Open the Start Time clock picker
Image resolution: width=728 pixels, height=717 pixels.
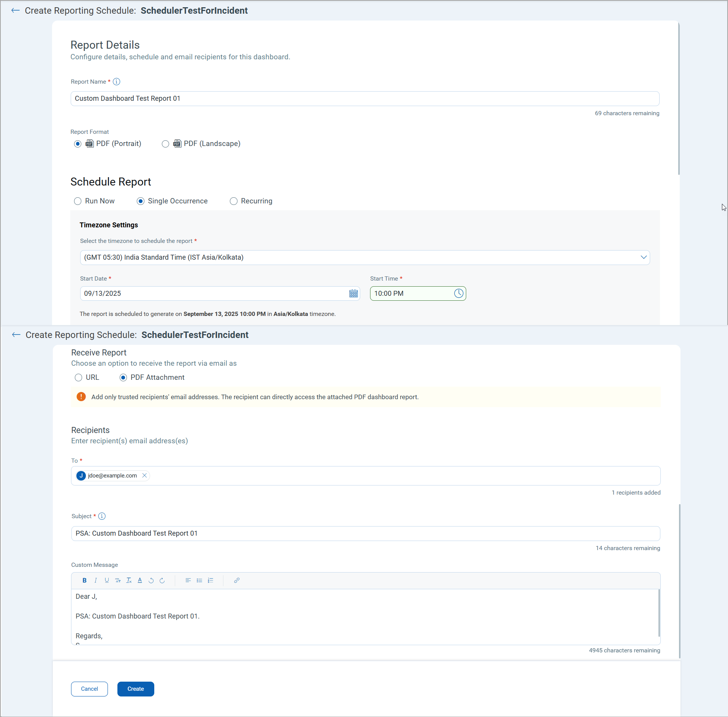coord(459,293)
